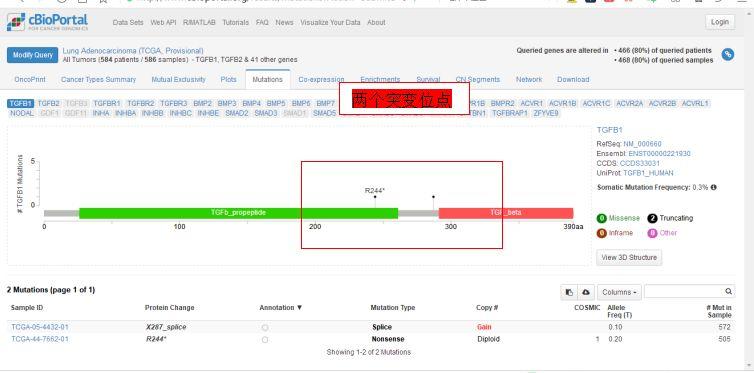Click the Modify Query button
The width and height of the screenshot is (754, 373).
(33, 55)
